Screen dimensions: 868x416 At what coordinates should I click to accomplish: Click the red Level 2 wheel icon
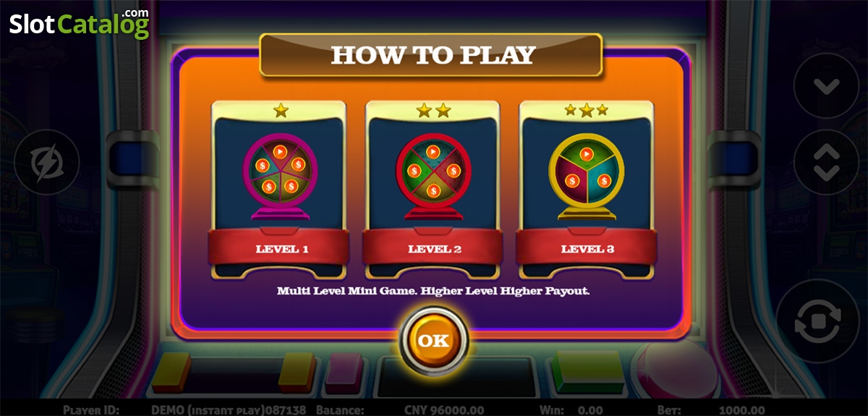tap(433, 176)
